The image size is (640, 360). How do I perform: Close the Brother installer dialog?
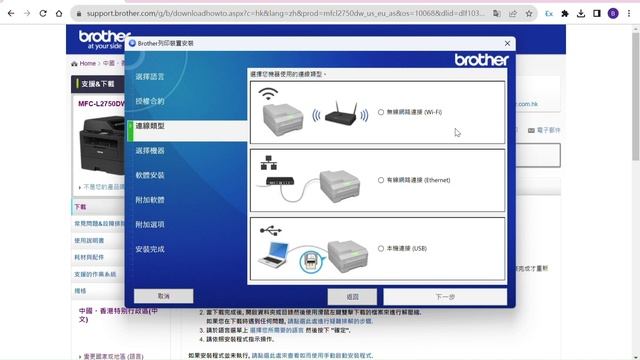pos(507,43)
